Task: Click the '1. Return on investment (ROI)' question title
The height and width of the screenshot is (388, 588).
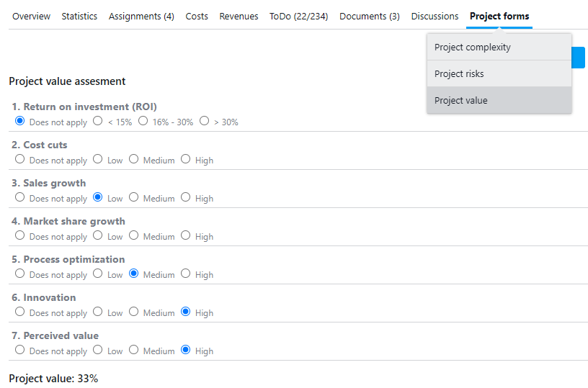Action: 84,107
